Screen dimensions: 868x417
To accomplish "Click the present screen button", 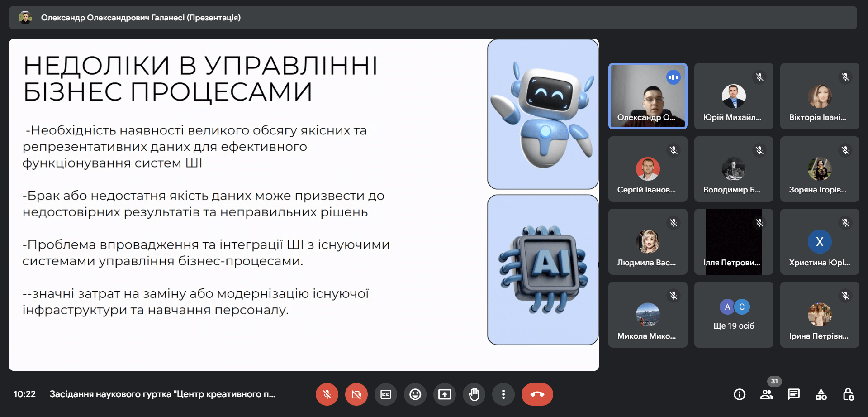I will click(x=445, y=394).
